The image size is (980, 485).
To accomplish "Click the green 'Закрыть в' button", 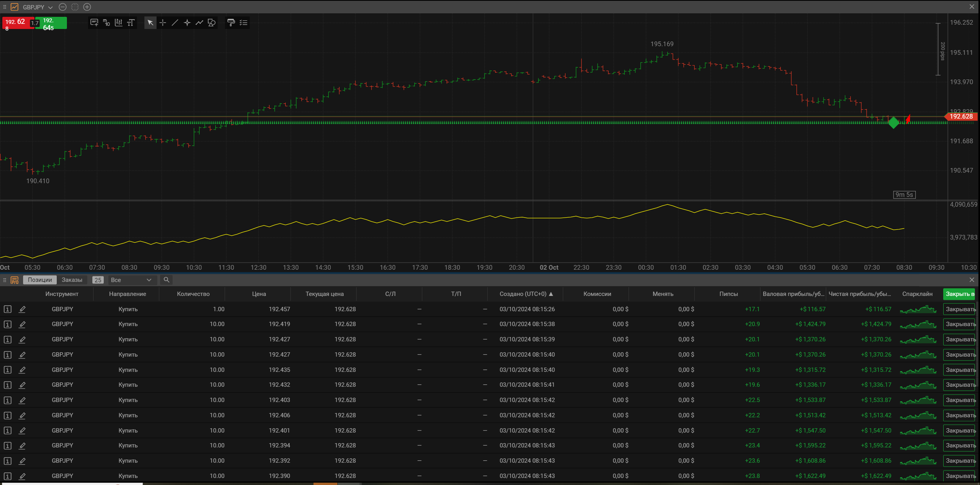I will [959, 294].
